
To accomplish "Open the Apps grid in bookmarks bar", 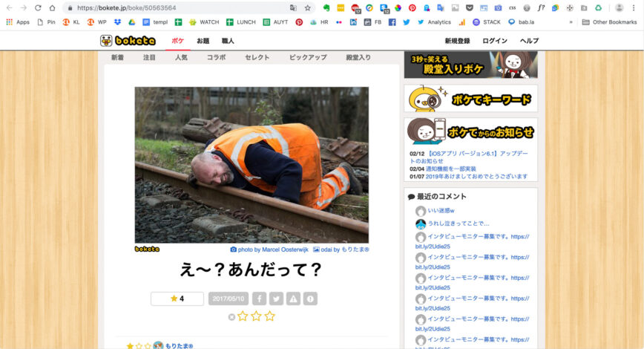I will (x=18, y=22).
